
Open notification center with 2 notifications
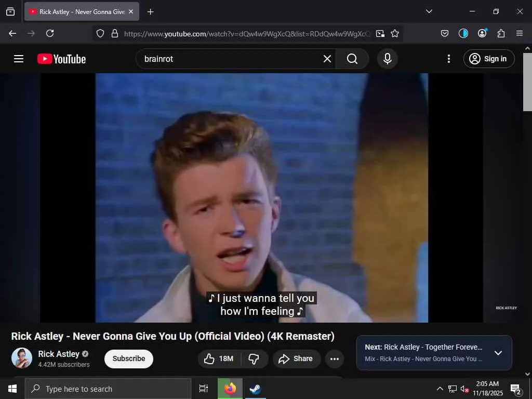click(516, 389)
